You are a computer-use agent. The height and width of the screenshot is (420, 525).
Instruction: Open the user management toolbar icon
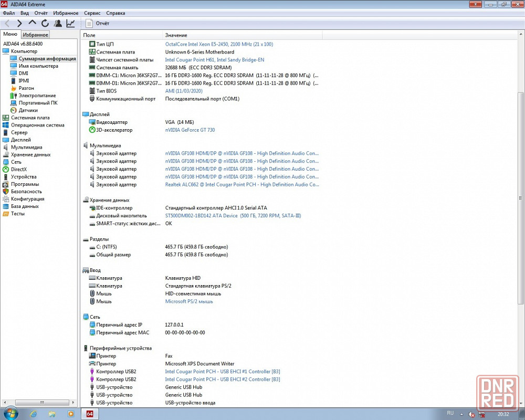58,24
